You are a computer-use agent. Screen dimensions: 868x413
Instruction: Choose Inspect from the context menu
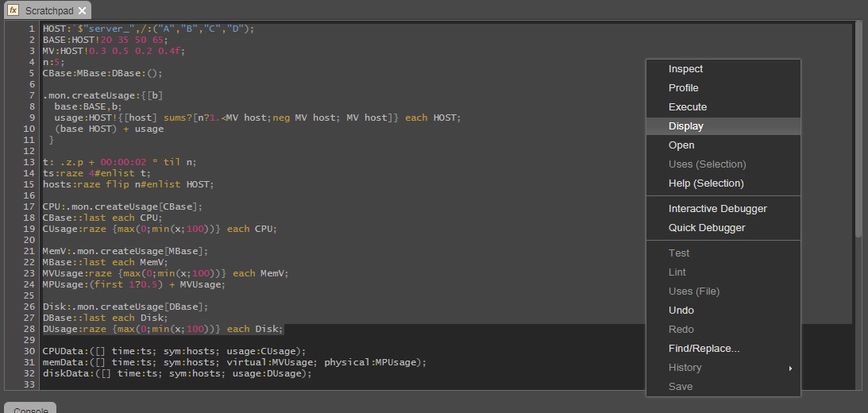click(x=723, y=68)
